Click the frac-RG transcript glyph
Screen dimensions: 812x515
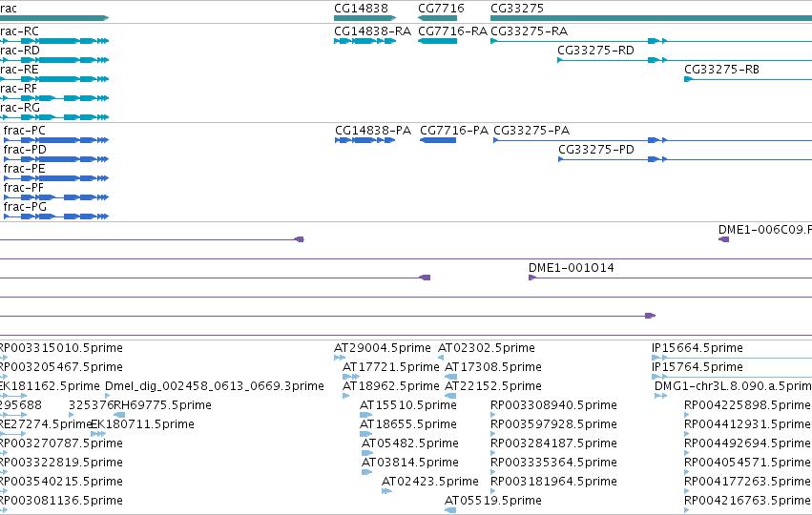tap(54, 117)
